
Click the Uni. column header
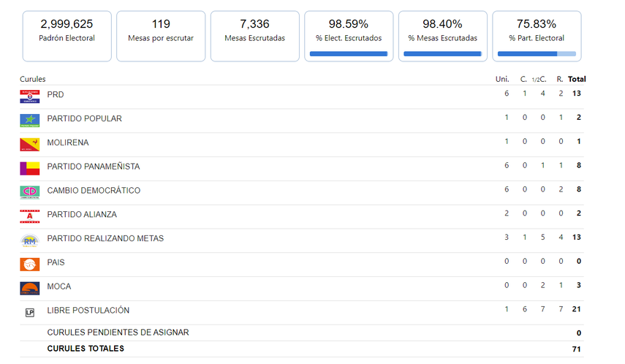[502, 79]
